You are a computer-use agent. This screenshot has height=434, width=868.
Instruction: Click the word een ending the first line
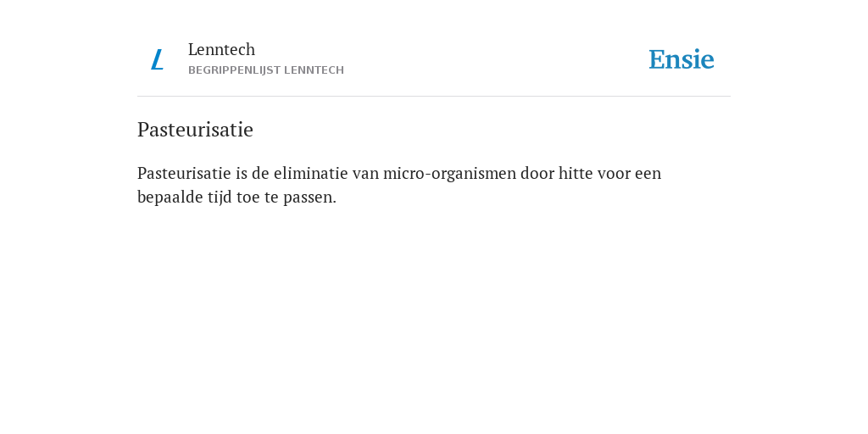(x=648, y=174)
